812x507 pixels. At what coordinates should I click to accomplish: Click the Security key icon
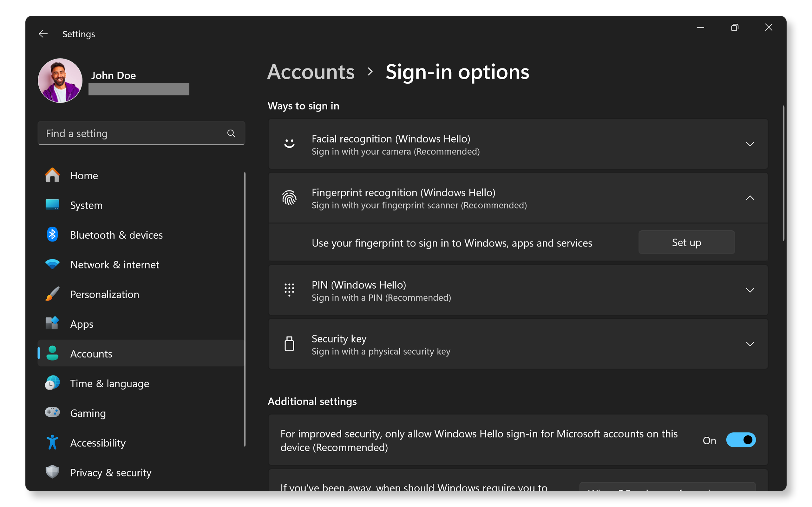pos(289,343)
